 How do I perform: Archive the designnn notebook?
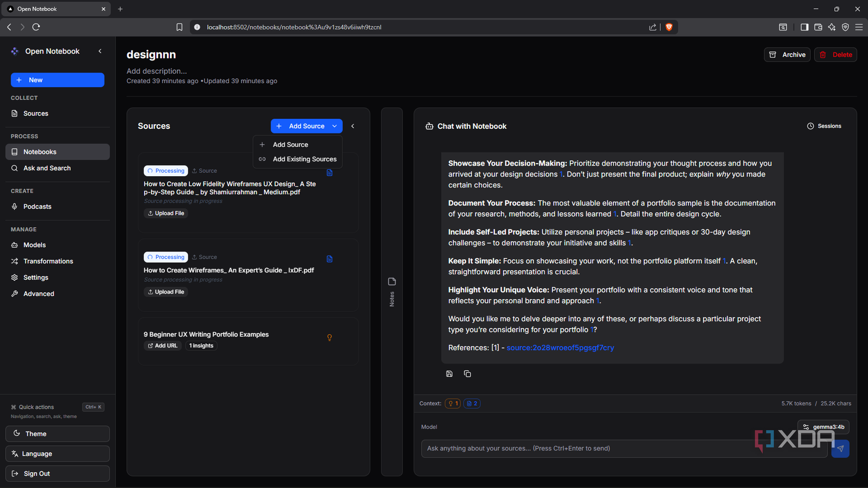coord(787,55)
